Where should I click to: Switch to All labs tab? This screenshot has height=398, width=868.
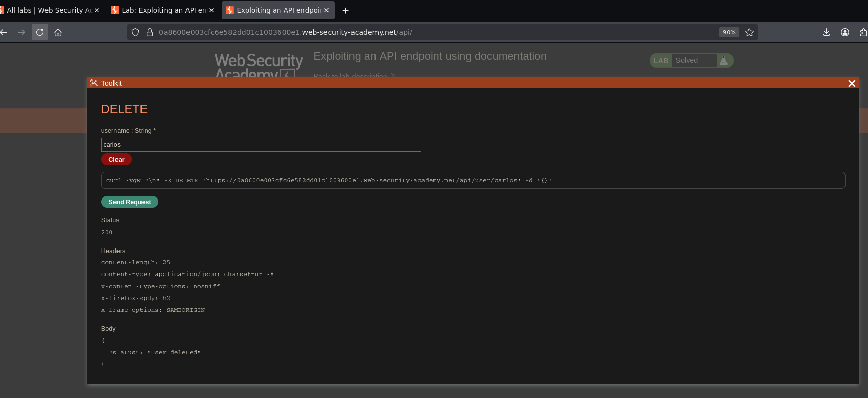point(49,10)
